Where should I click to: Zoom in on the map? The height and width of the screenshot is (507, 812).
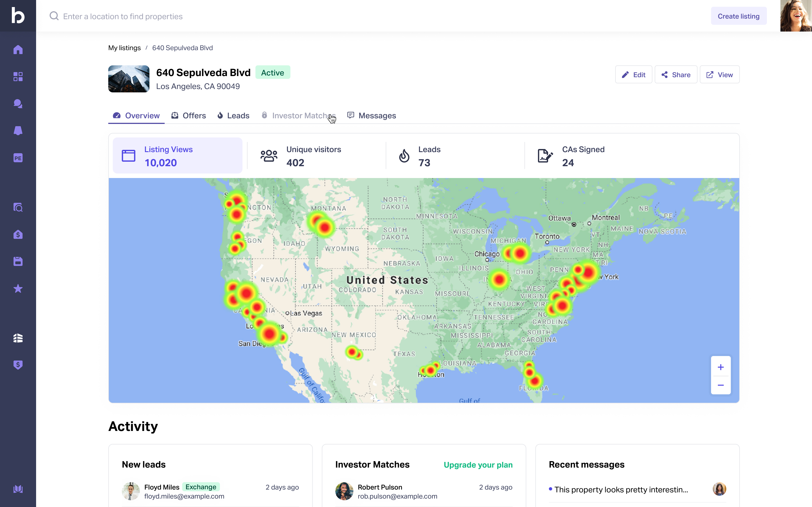point(720,367)
